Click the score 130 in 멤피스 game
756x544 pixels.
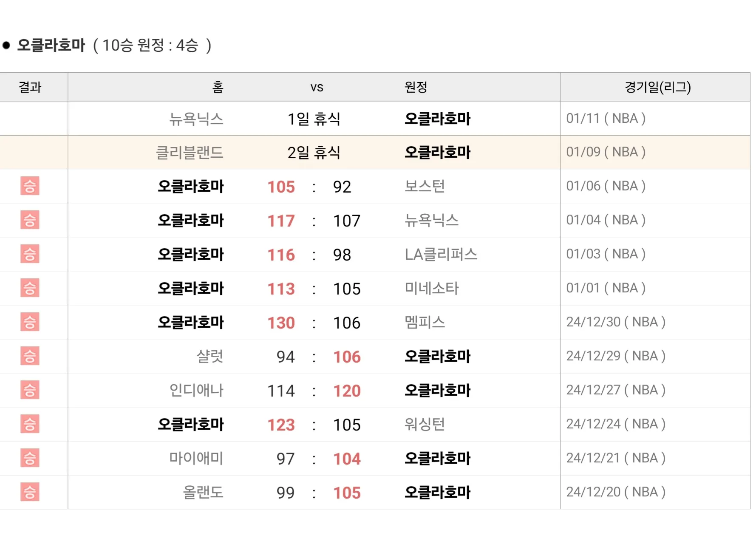[x=281, y=323]
